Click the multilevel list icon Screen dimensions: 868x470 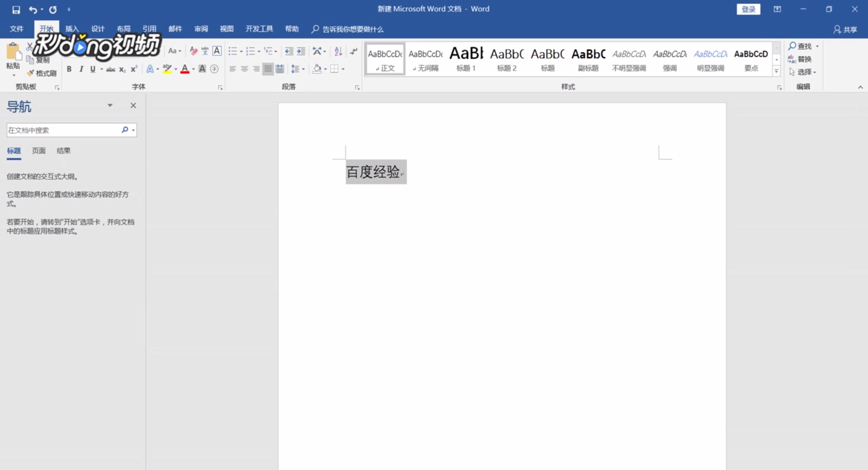[268, 51]
